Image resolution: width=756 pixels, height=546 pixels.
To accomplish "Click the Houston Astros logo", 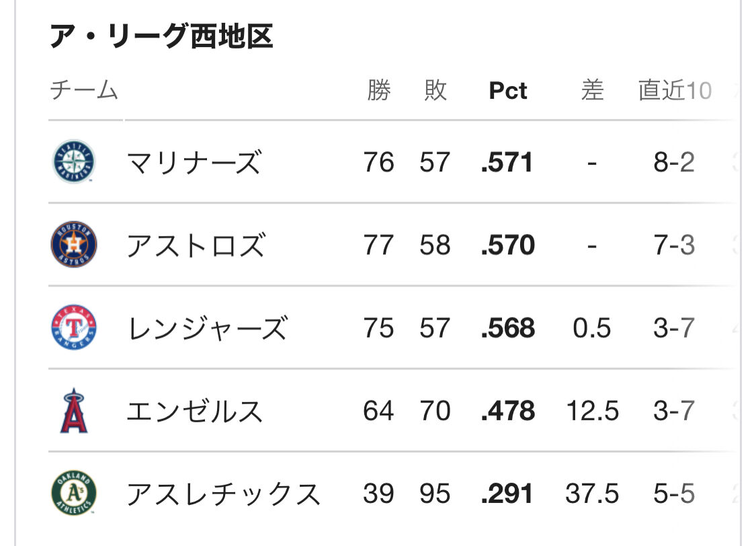I will pos(74,245).
